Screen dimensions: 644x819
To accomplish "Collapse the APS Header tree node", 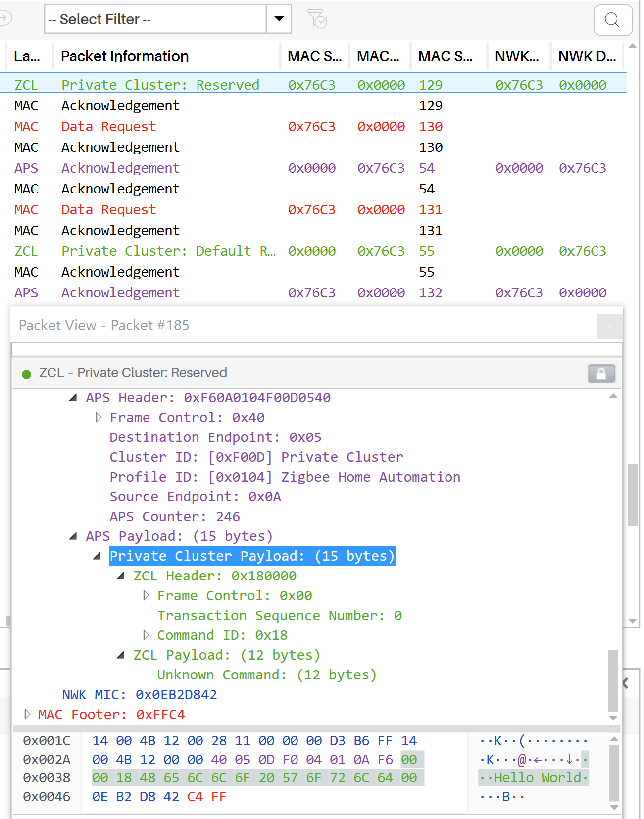I will point(73,398).
